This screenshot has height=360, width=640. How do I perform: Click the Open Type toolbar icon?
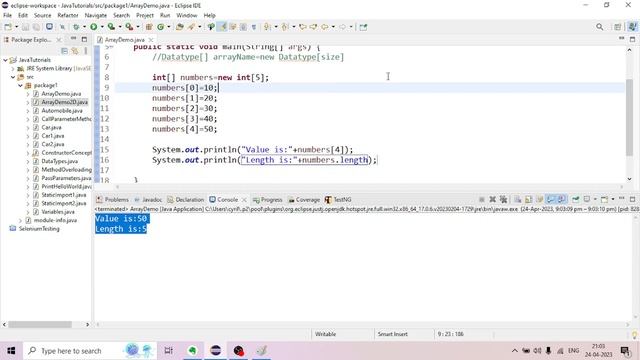coord(180,27)
